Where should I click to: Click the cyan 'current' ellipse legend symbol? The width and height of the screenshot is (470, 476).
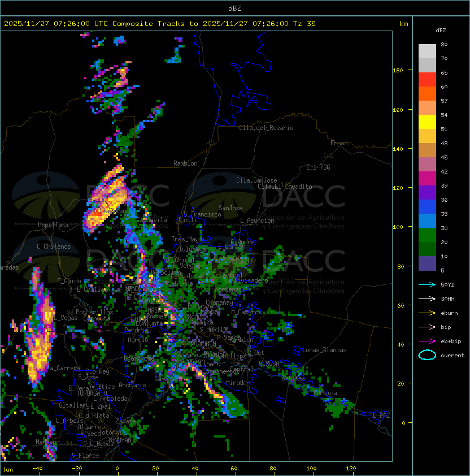point(427,355)
